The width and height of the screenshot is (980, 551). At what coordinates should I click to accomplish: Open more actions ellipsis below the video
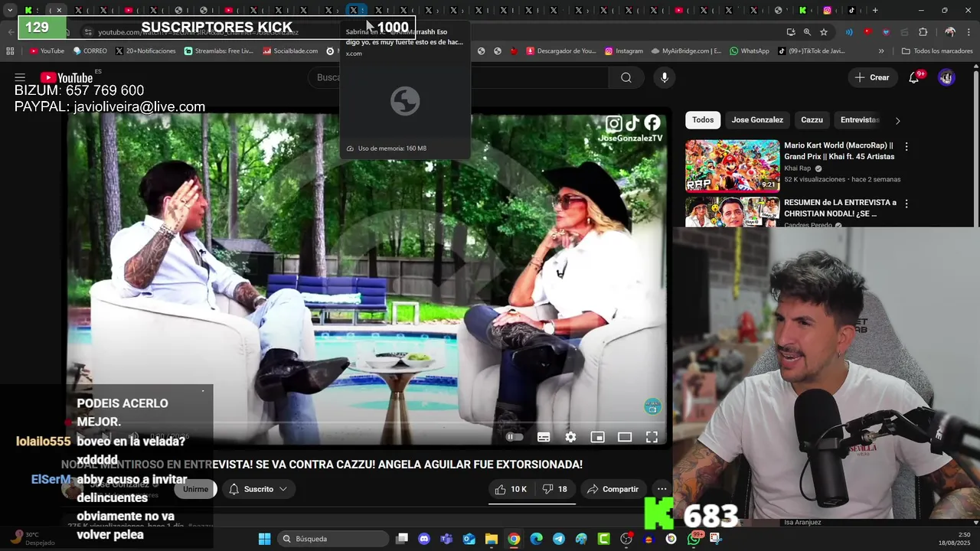(661, 489)
